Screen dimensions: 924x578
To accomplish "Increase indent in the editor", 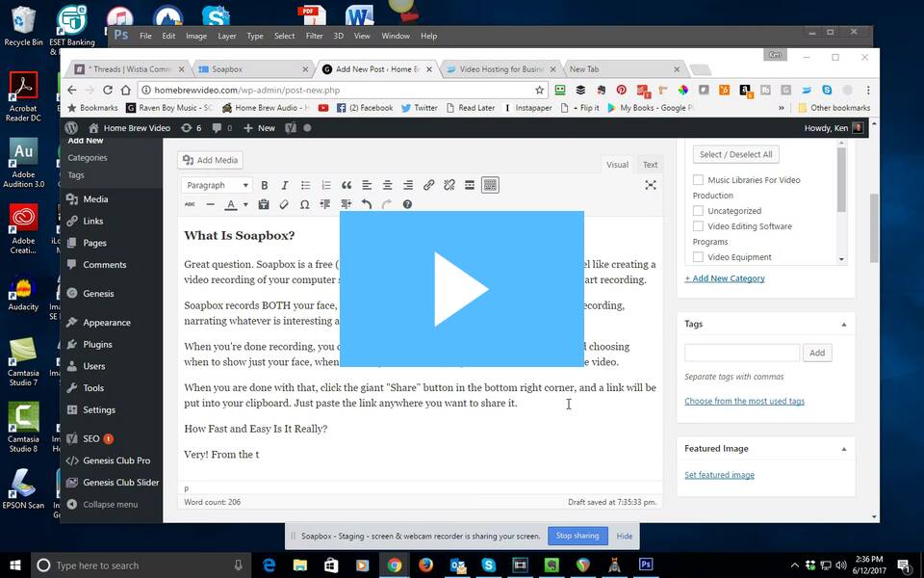I will click(x=346, y=204).
